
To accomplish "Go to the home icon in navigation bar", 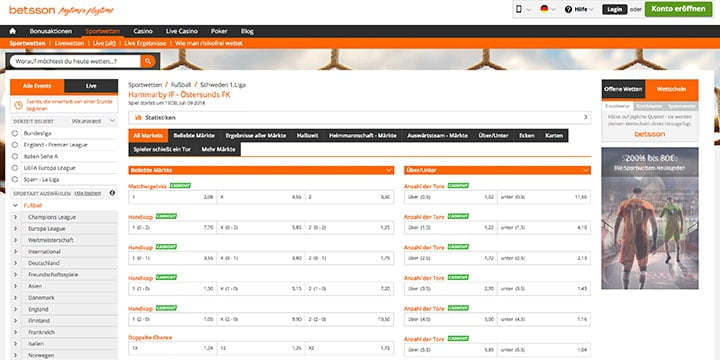I will click(12, 31).
